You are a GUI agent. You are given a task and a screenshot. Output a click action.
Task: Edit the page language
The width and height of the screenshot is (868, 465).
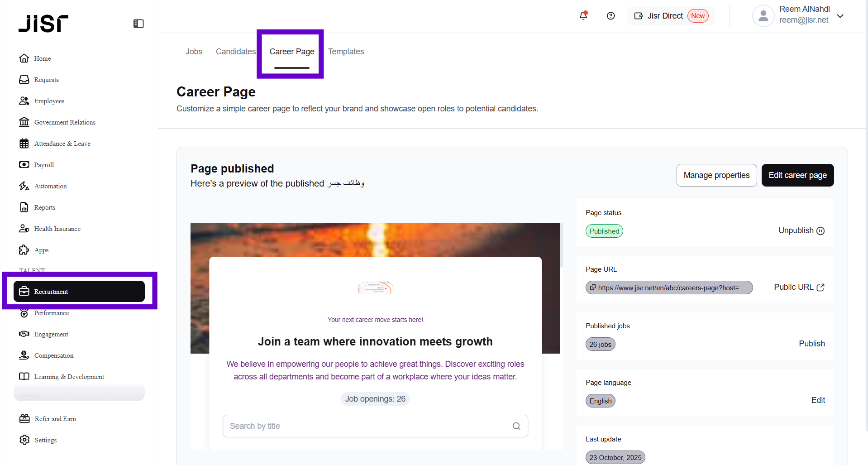coord(818,400)
